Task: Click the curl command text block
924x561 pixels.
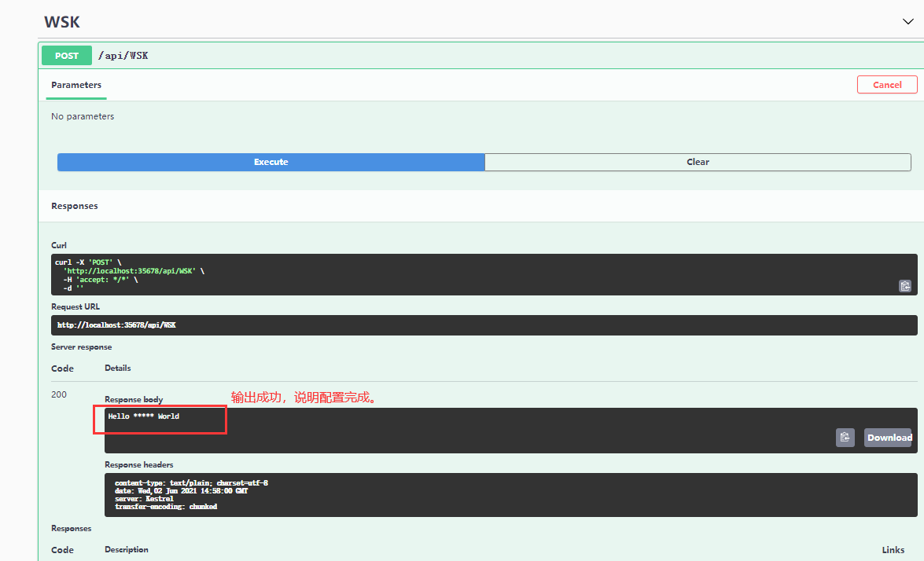Action: 484,274
